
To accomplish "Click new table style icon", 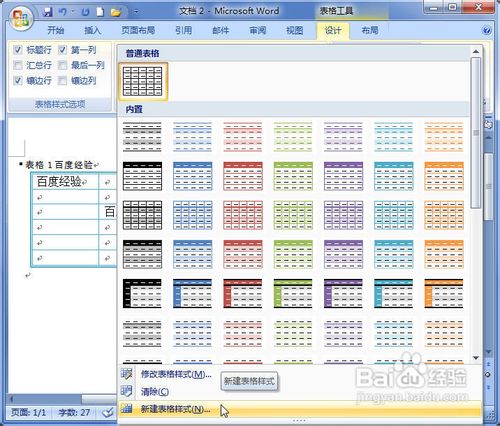I will click(x=127, y=408).
